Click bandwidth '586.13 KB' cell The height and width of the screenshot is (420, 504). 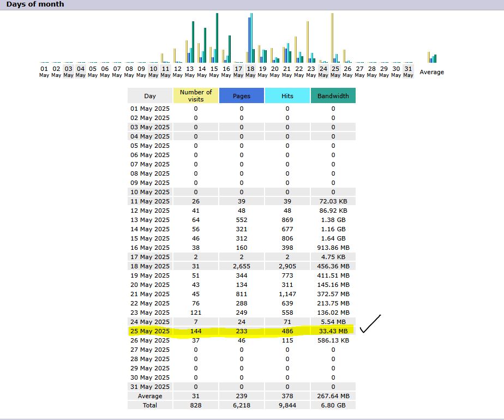click(x=333, y=340)
